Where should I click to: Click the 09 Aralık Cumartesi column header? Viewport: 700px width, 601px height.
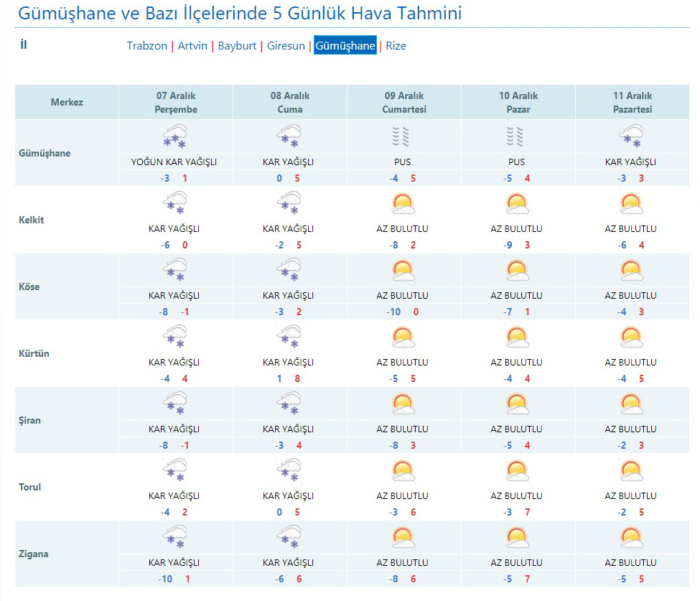click(404, 102)
